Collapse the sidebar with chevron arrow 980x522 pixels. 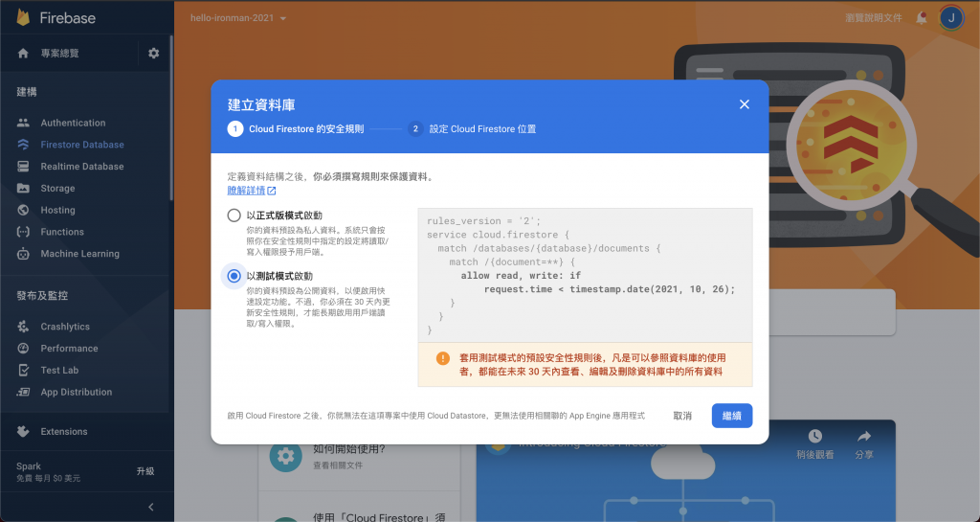tap(150, 507)
